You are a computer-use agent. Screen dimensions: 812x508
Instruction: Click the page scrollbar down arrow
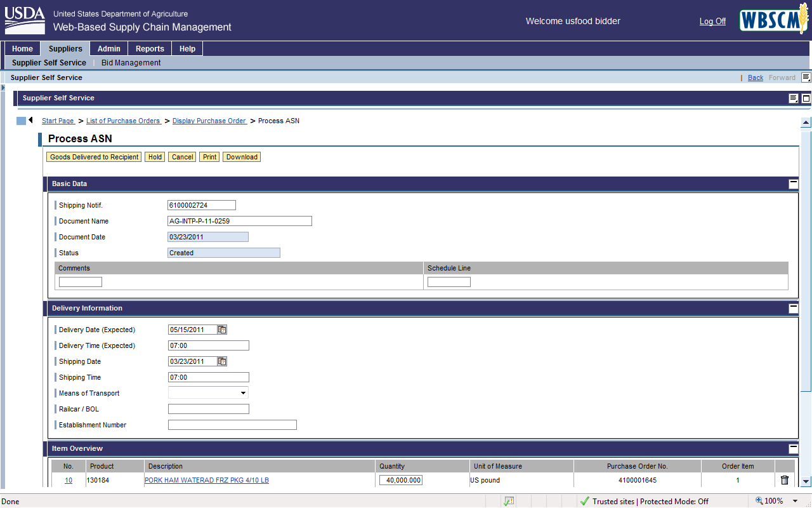pos(806,481)
